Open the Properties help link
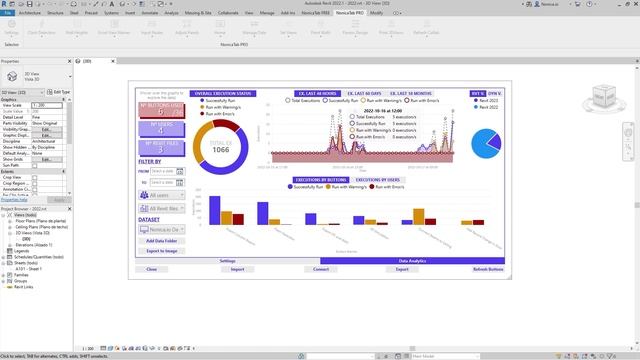 coord(14,200)
